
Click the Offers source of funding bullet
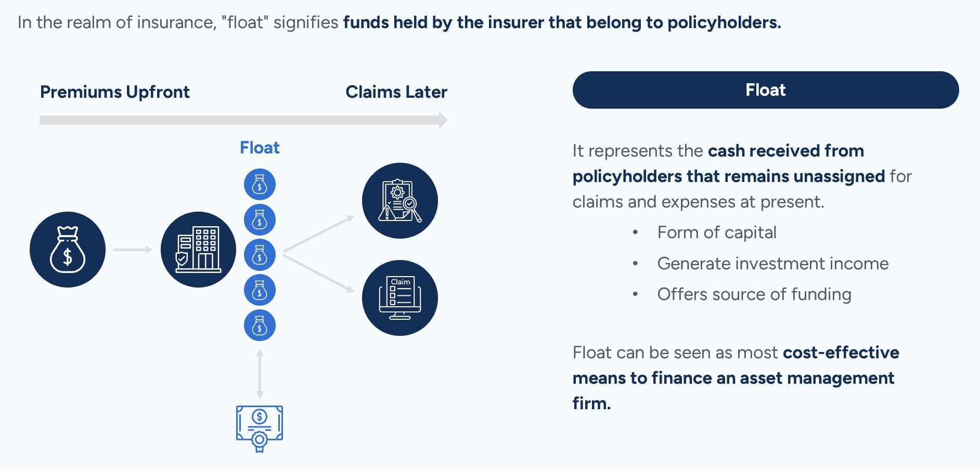tap(754, 294)
